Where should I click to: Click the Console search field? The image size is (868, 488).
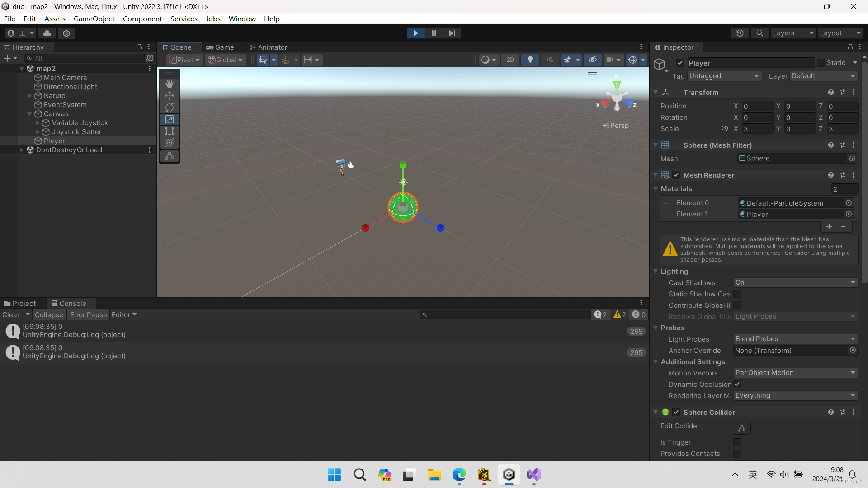pos(504,314)
